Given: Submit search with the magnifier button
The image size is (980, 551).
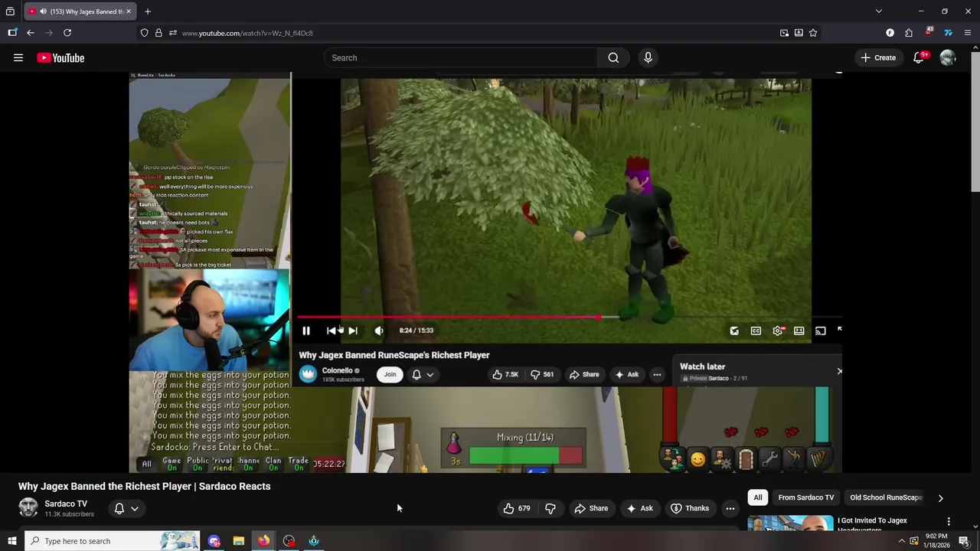Looking at the screenshot, I should click(613, 58).
